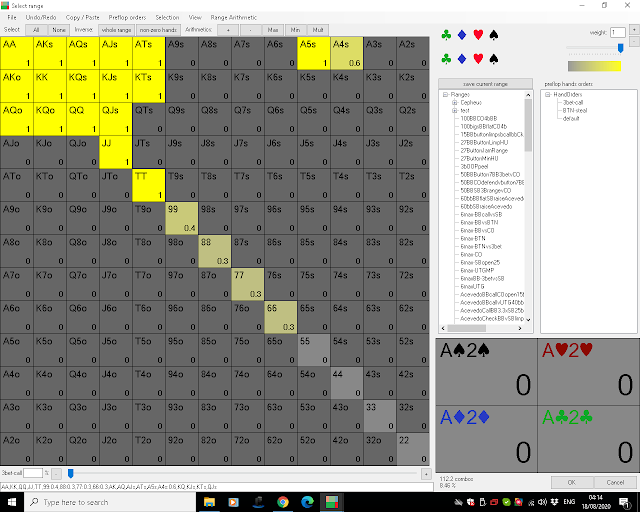
Task: Click the weight input field
Action: click(x=618, y=32)
